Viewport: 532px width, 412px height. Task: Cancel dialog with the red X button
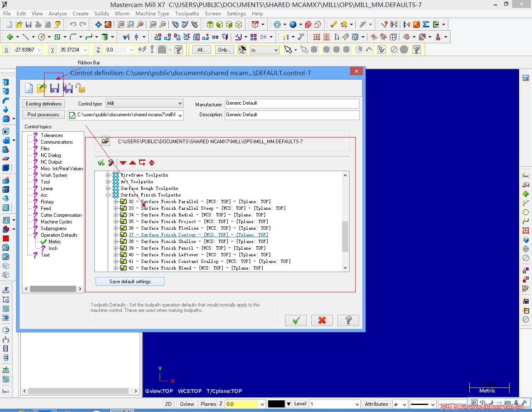click(x=322, y=320)
